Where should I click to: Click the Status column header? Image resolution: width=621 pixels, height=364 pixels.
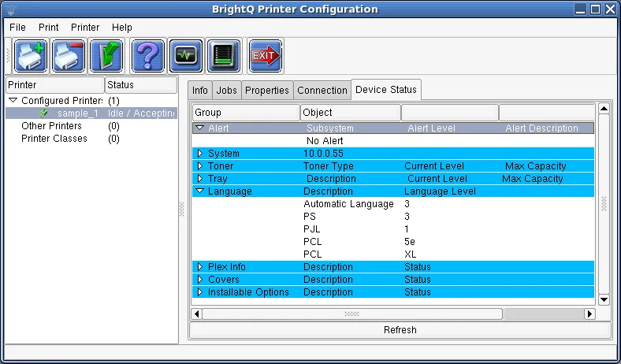point(141,85)
